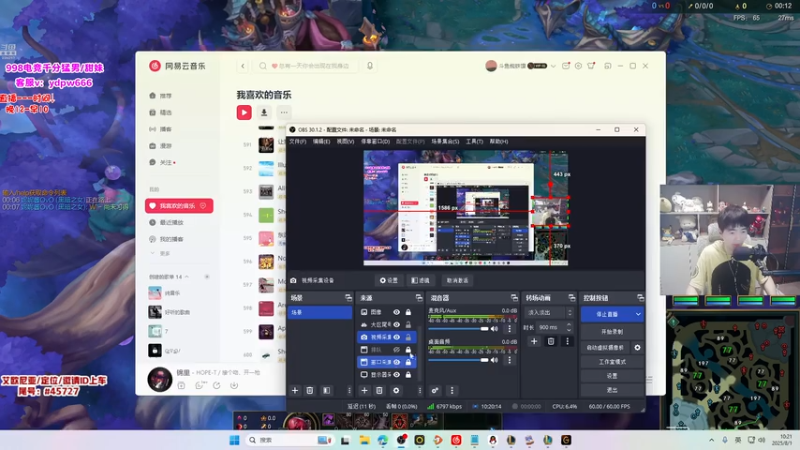
Task: Open OBS 工具(T) menu
Action: 474,141
